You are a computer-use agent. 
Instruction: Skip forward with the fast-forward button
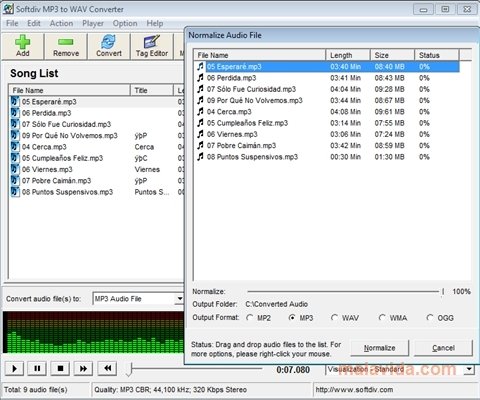click(x=83, y=368)
